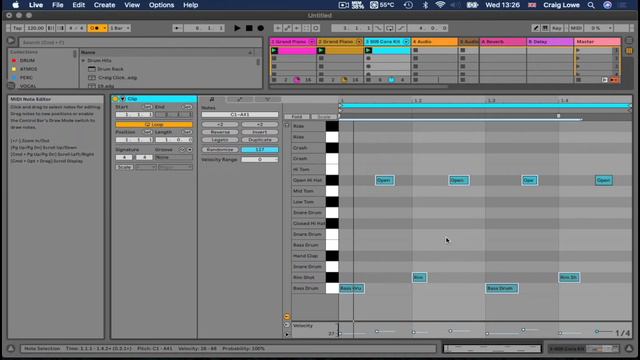Open the 2 Grand Piano track fold arrow
The height and width of the screenshot is (360, 640).
[x=359, y=42]
